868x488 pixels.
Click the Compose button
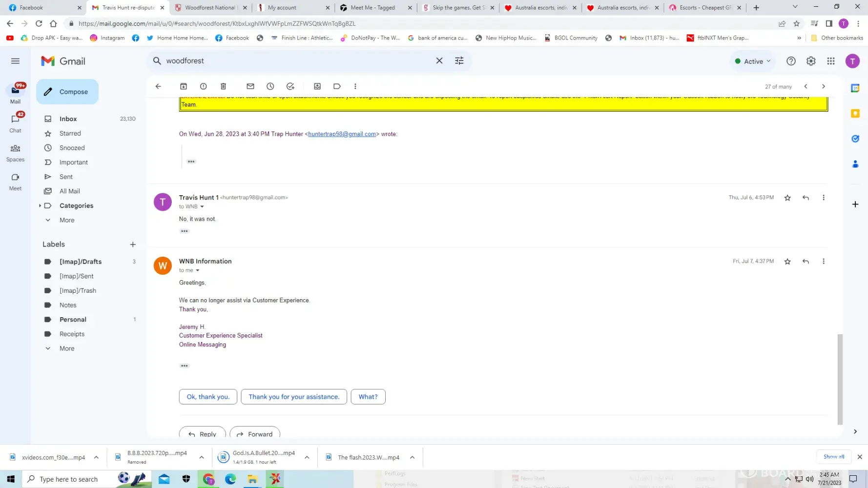click(67, 92)
